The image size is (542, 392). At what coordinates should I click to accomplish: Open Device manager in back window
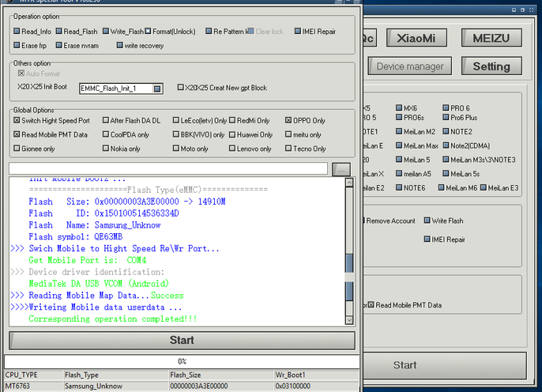[409, 66]
